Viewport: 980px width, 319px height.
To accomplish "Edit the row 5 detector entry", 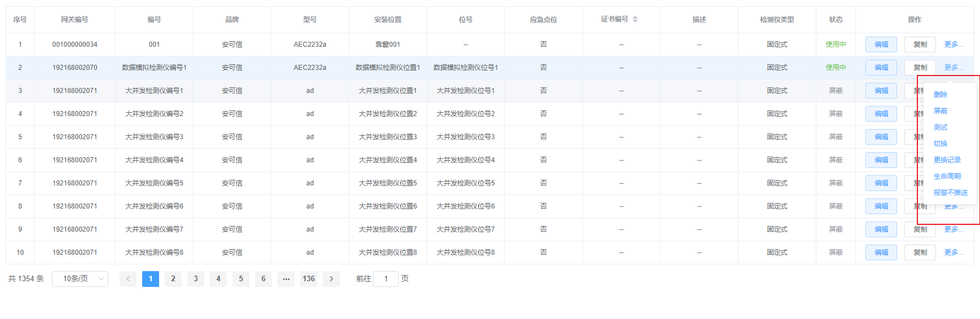I will 881,137.
